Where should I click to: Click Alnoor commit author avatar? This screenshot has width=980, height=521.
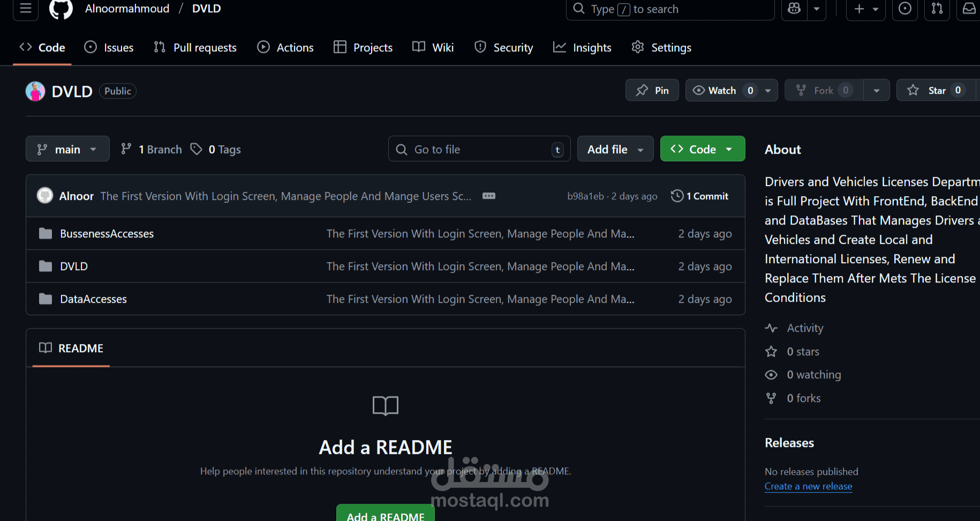coord(45,195)
